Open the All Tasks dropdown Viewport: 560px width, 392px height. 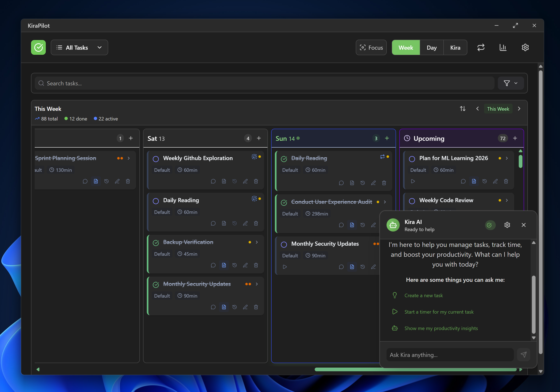coord(79,48)
